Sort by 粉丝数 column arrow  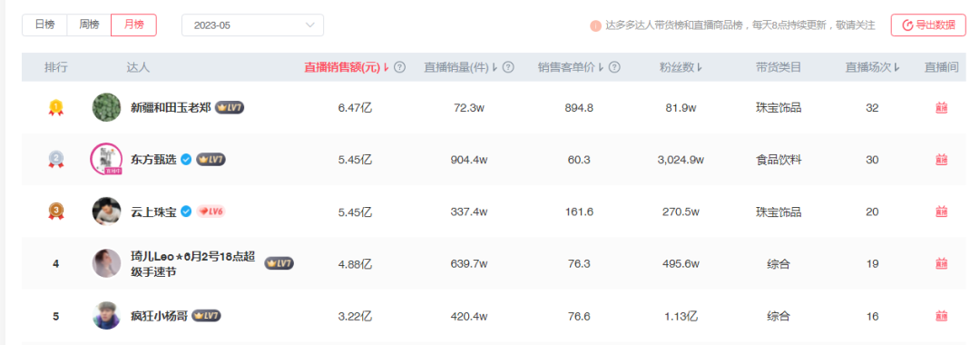[700, 67]
